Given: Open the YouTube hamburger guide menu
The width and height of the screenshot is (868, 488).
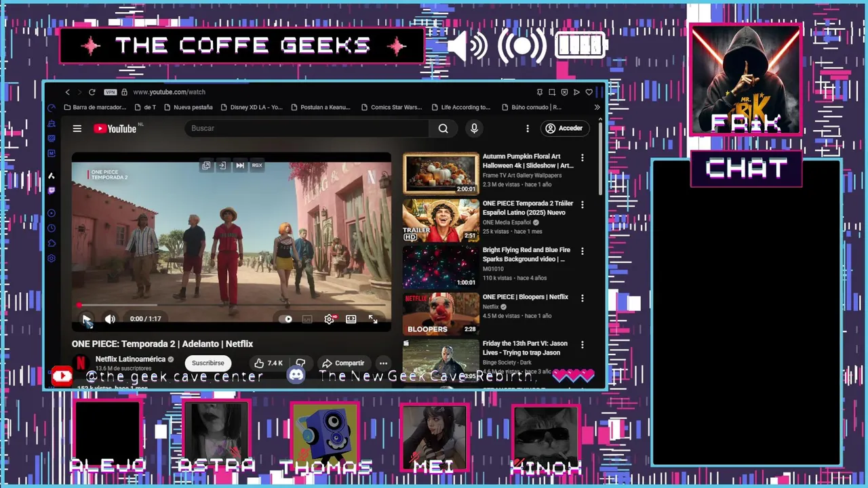Looking at the screenshot, I should pyautogui.click(x=77, y=128).
